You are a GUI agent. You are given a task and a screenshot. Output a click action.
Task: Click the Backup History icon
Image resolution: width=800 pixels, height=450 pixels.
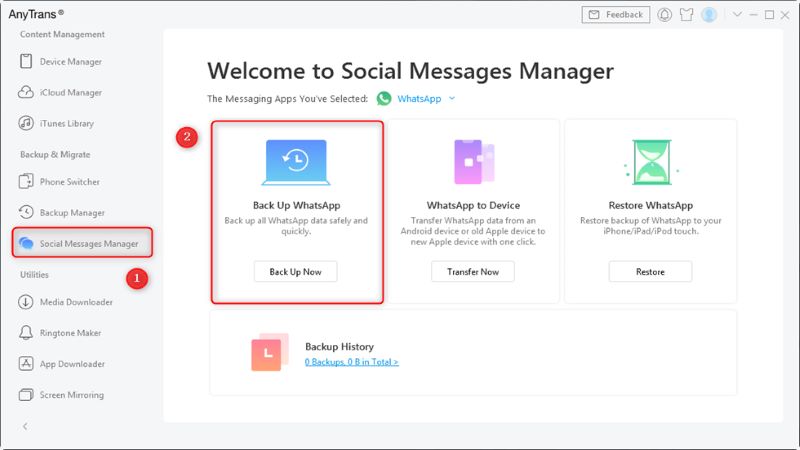(x=270, y=352)
